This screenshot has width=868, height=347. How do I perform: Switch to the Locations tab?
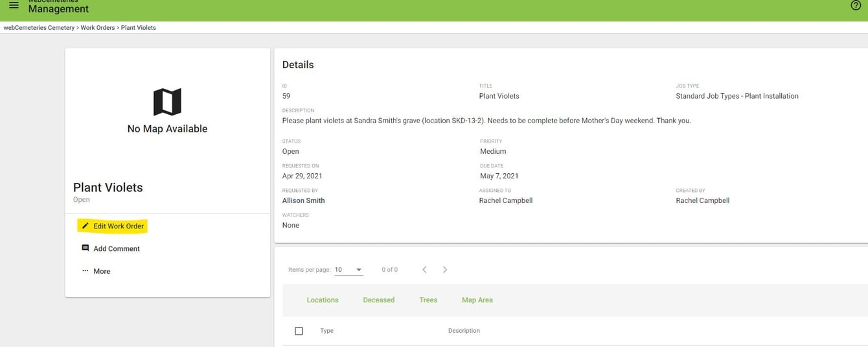coord(323,300)
